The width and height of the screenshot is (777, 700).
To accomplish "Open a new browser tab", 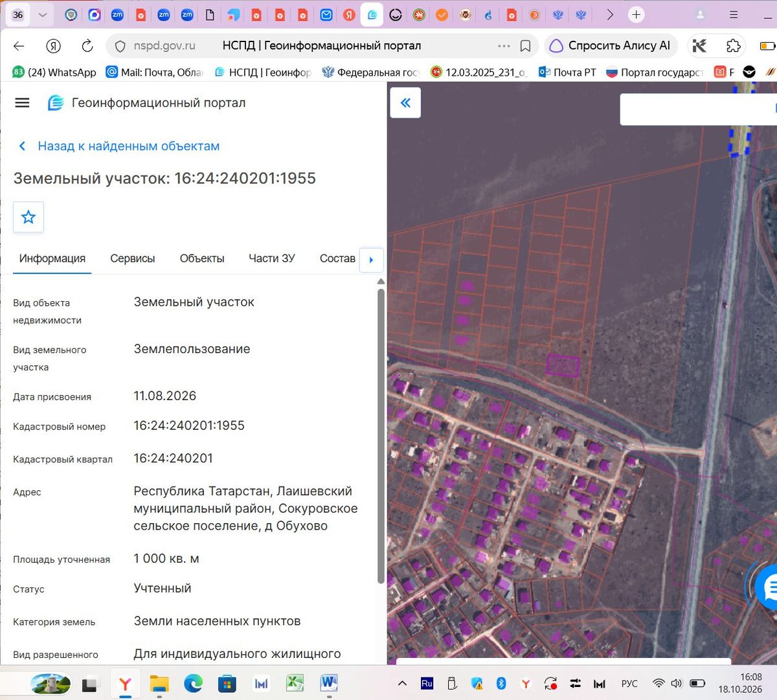I will 636,15.
